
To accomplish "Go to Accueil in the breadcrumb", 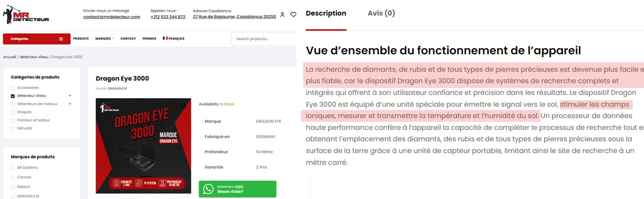I will [x=10, y=57].
